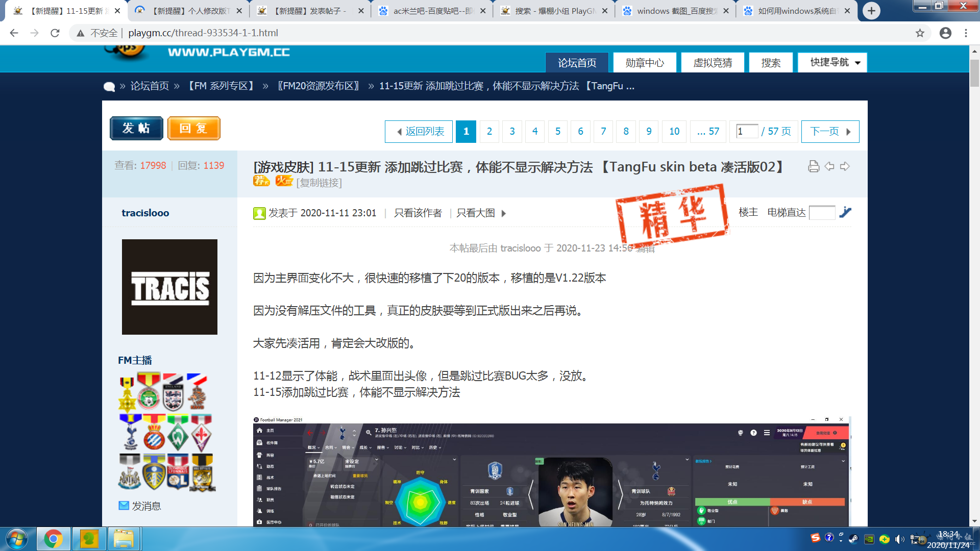Click the Tottenham Hotspur medal
The width and height of the screenshot is (980, 551).
tap(130, 432)
